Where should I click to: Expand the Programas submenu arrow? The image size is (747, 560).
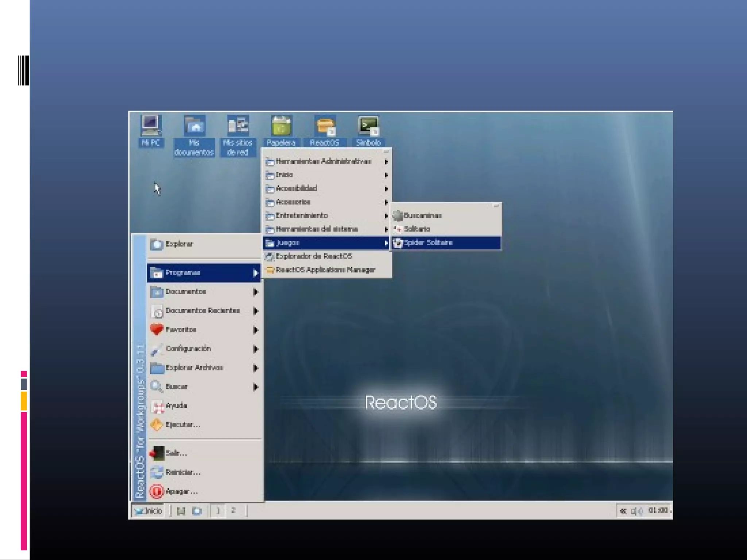point(256,273)
